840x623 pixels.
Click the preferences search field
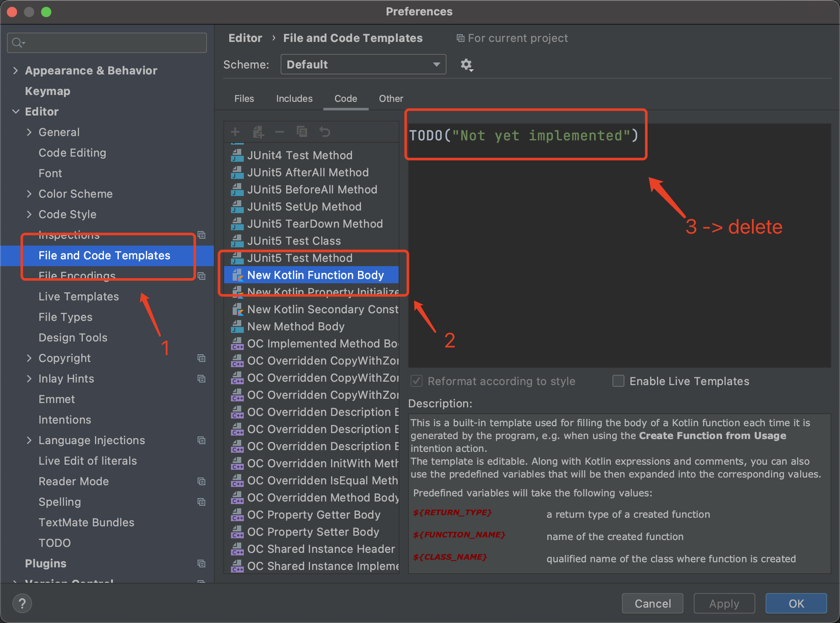click(x=107, y=43)
